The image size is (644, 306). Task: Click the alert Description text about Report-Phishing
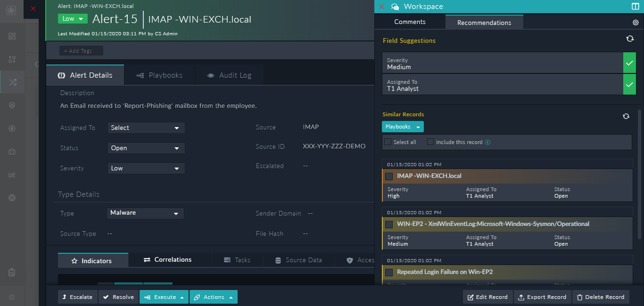158,106
